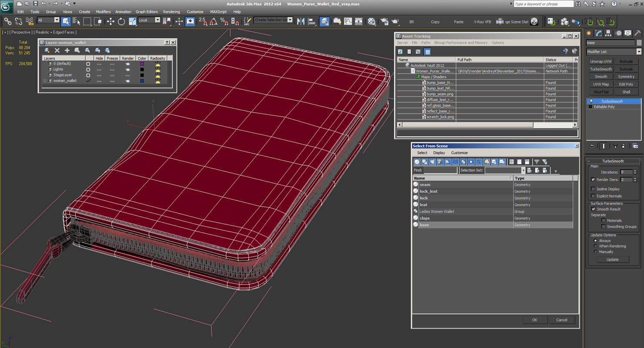Image resolution: width=644 pixels, height=348 pixels.
Task: Click the table view icon in Asset Tracking
Action: coord(427,52)
